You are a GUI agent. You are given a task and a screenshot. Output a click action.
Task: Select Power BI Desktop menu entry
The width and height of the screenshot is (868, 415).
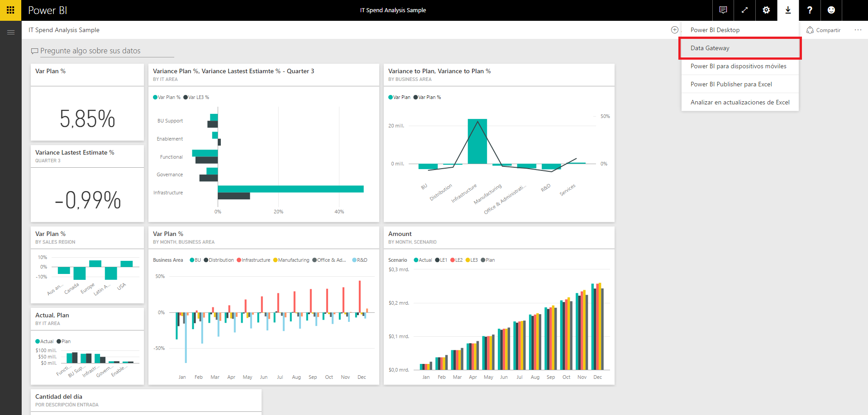715,30
